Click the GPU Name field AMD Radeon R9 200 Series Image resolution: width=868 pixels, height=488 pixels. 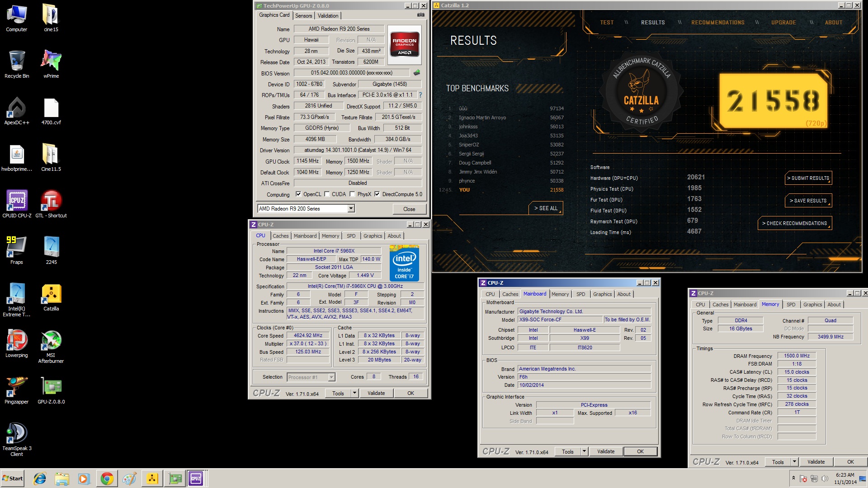(x=339, y=29)
